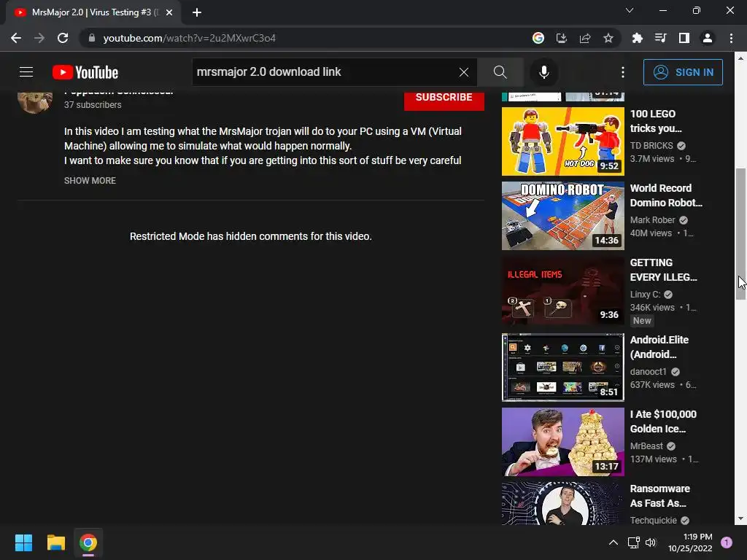Open a new tab with the plus button
The image size is (747, 560).
coord(197,12)
